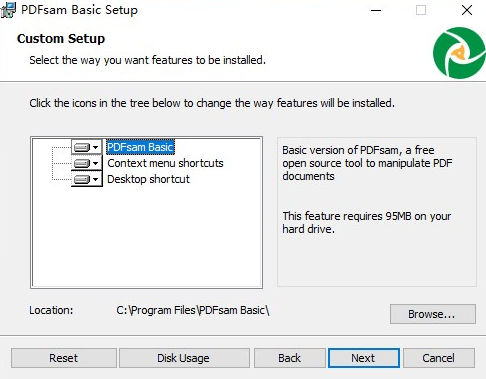Proceed with the Next button

tap(364, 358)
